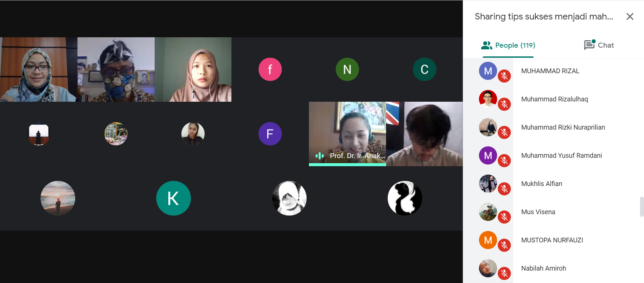The image size is (644, 283).
Task: Click the green N participant avatar
Action: (347, 69)
